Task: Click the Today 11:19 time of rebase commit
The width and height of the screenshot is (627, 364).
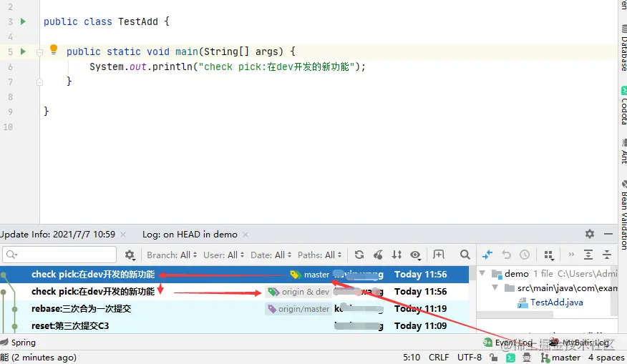Action: click(420, 309)
